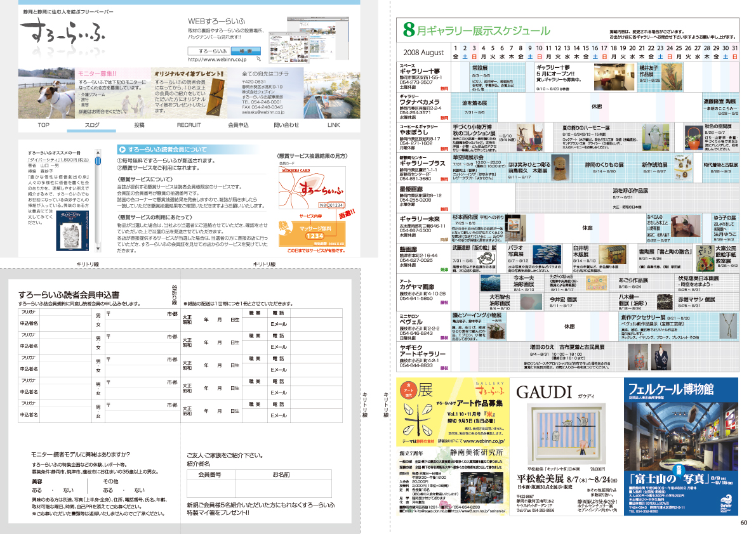This screenshot has width=756, height=534.
Task: Click the 会員番号 field under 紹介者名
Action: point(211,488)
